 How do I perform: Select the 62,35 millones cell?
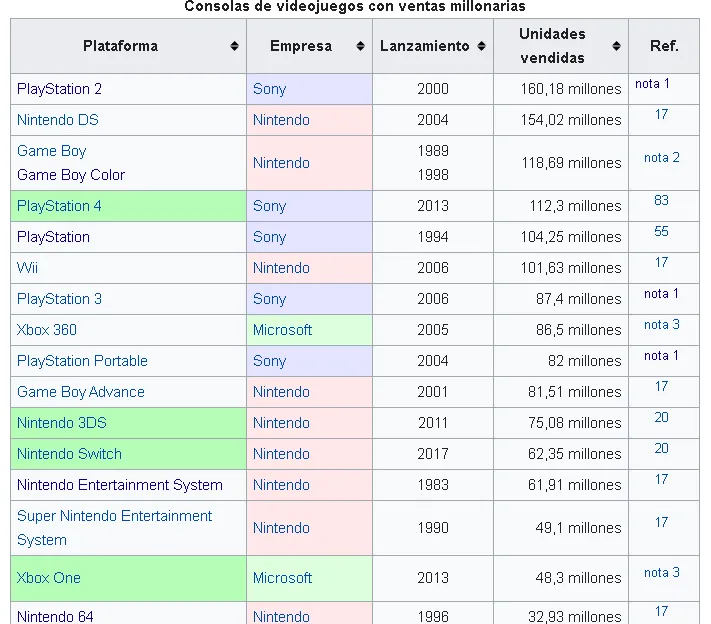point(561,453)
